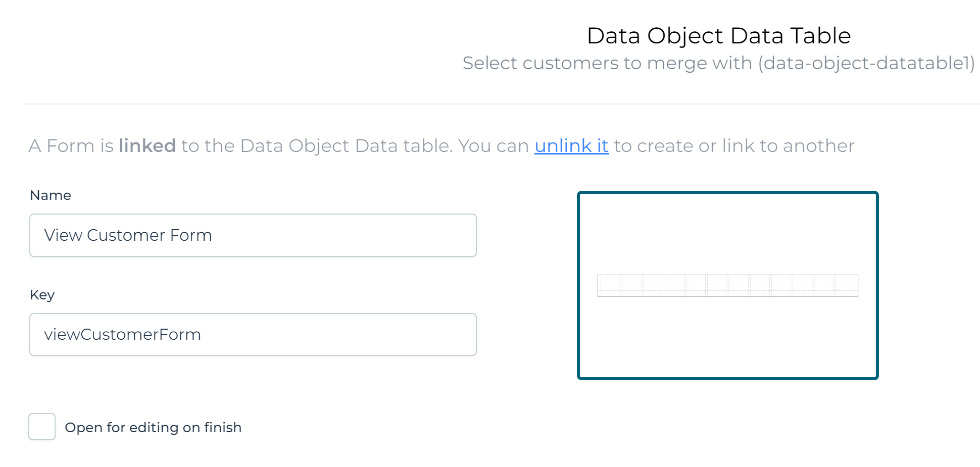Screen dimensions: 980x467
Task: Click inside the Name input field
Action: pos(253,235)
